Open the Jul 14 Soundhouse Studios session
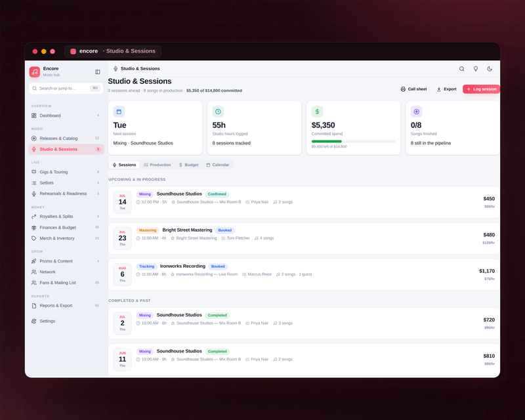The image size is (525, 420). point(304,202)
